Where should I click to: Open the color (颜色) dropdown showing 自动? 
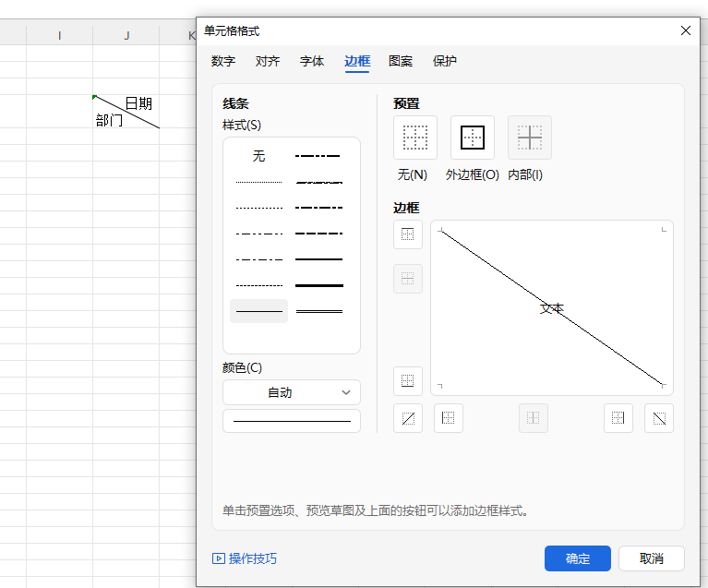[292, 392]
